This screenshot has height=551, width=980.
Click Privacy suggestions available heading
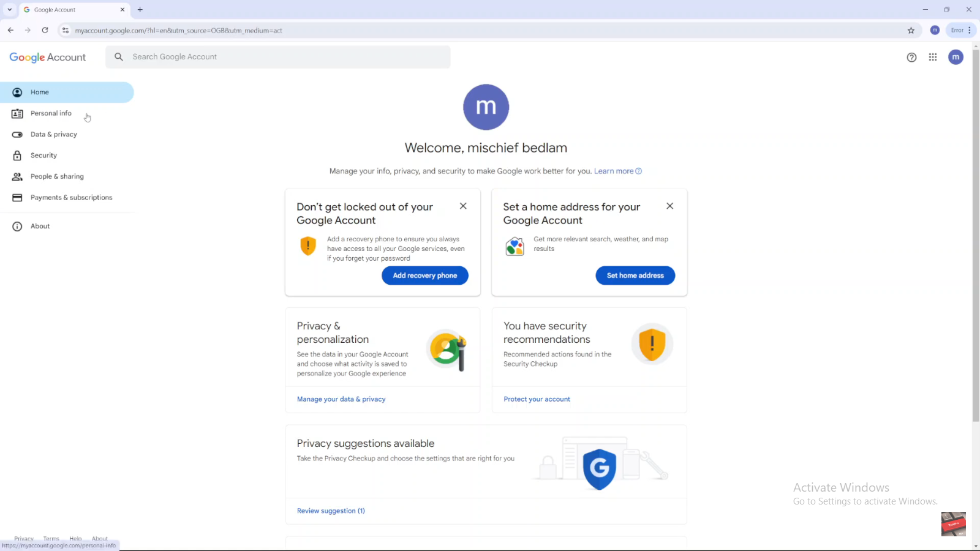pyautogui.click(x=366, y=444)
